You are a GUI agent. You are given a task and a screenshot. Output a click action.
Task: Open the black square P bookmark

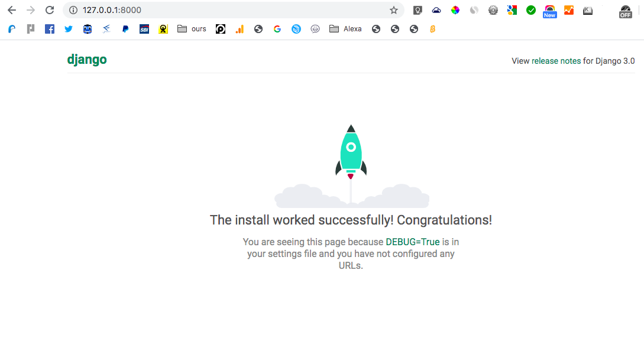coord(221,29)
